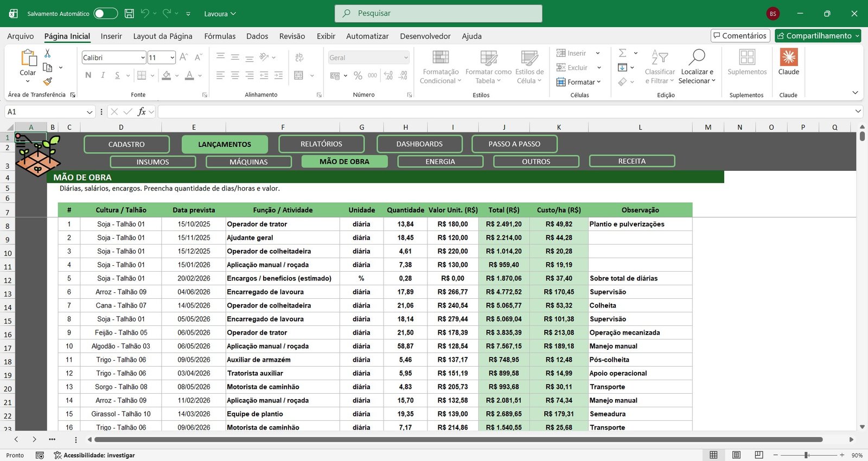This screenshot has height=461, width=868.
Task: Click the macro recording status bar icon
Action: pyautogui.click(x=40, y=455)
